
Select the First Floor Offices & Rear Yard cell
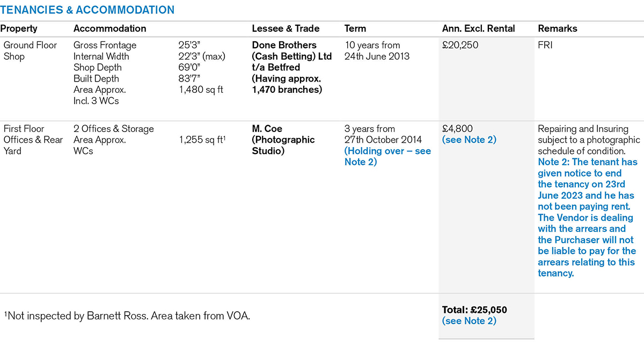tap(33, 140)
